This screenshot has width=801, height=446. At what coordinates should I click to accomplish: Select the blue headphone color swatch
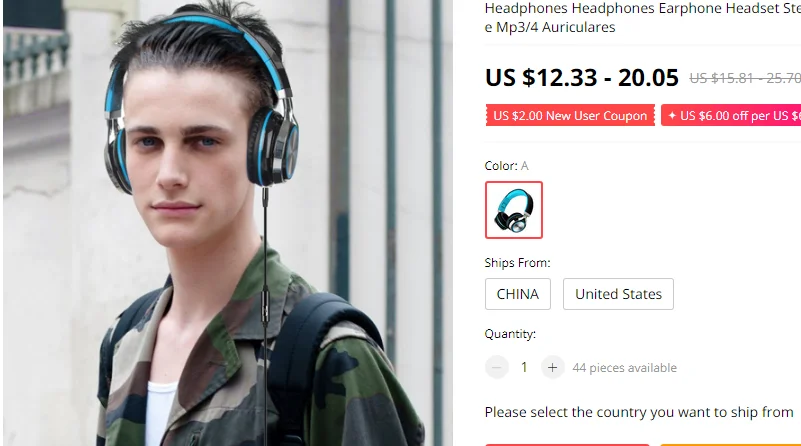pos(513,210)
